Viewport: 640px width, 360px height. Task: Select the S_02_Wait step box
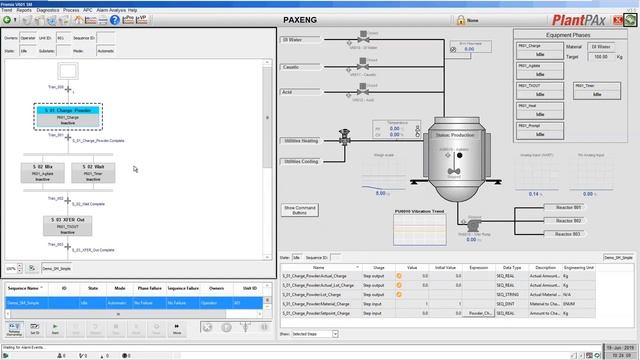coord(93,173)
